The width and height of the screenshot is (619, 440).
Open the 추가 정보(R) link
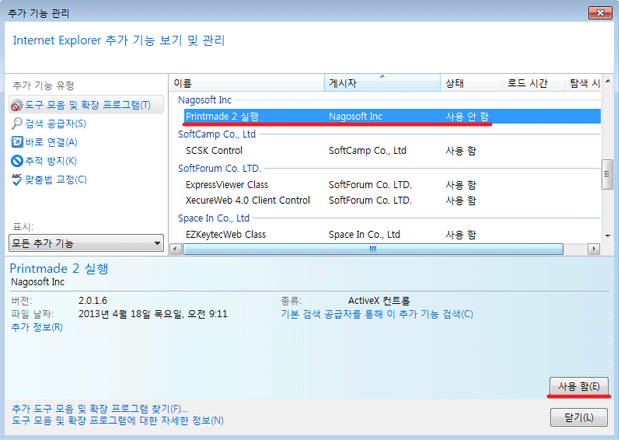(x=36, y=327)
